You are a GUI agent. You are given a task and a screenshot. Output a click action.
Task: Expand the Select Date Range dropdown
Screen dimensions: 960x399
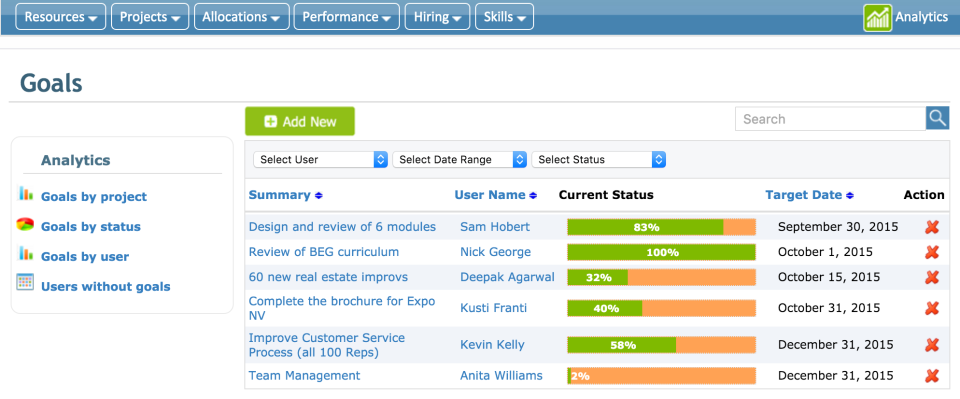(x=459, y=160)
